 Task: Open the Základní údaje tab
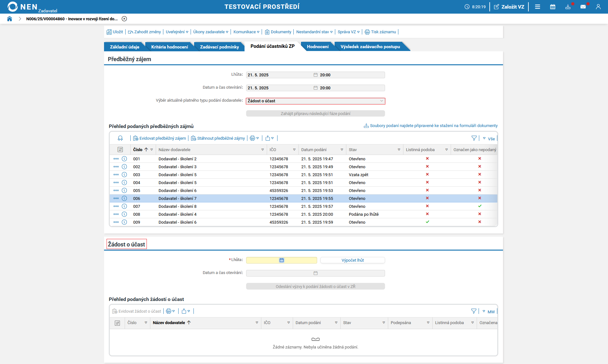(x=124, y=47)
